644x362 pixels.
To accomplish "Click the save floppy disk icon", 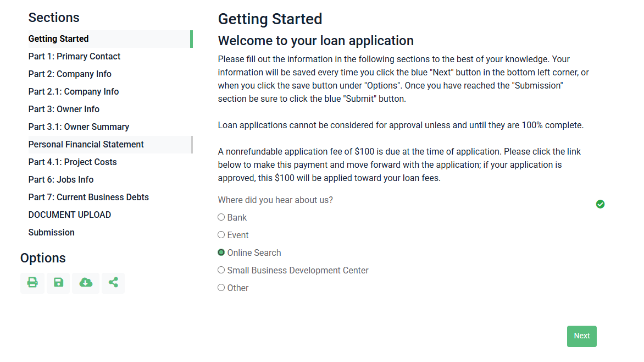I will coord(58,283).
